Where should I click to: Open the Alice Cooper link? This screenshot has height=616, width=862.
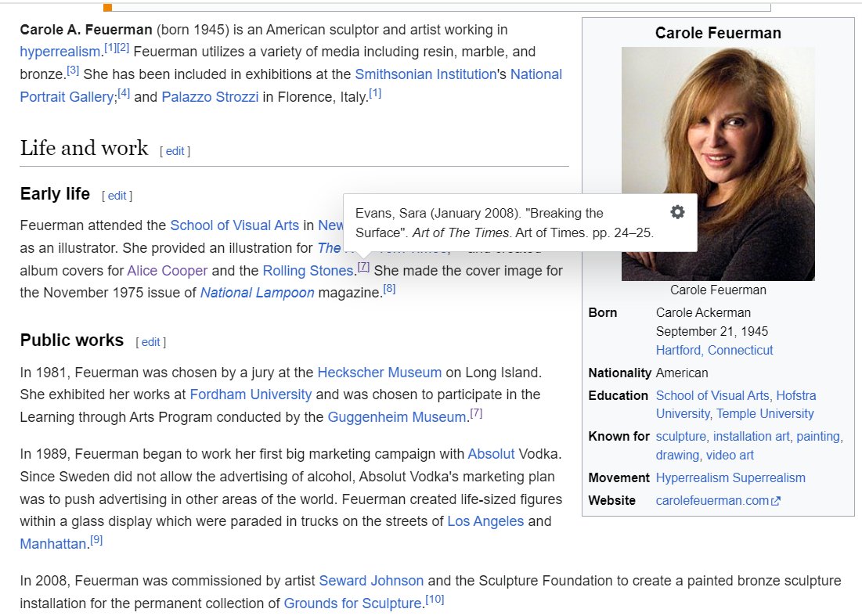pyautogui.click(x=167, y=271)
